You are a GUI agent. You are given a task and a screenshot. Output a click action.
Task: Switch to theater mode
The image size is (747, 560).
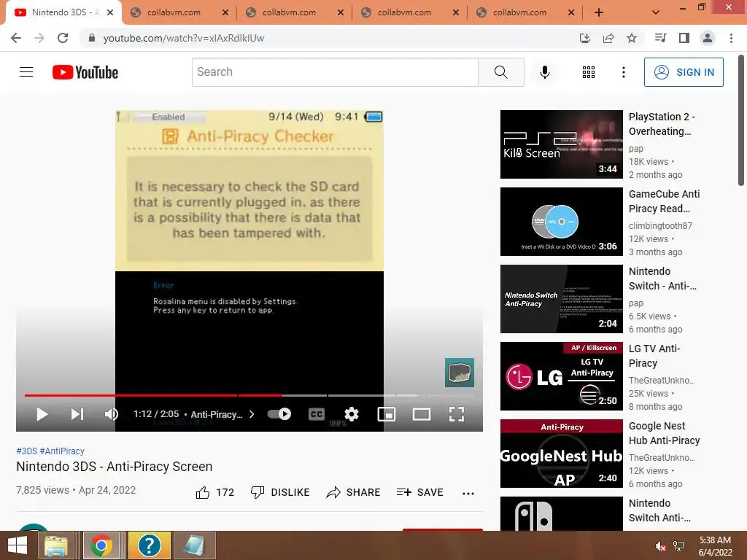point(421,414)
